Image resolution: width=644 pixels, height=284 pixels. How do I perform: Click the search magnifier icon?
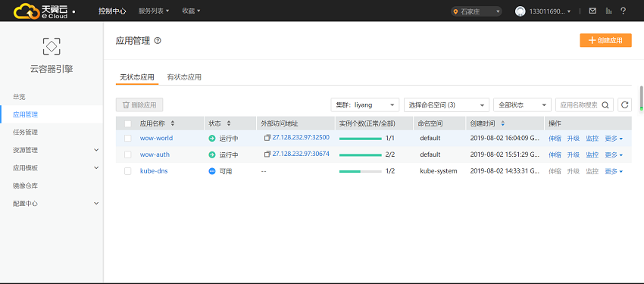(x=605, y=105)
